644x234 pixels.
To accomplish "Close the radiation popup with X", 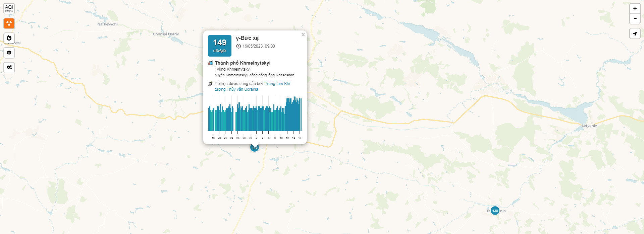I will click(x=303, y=34).
